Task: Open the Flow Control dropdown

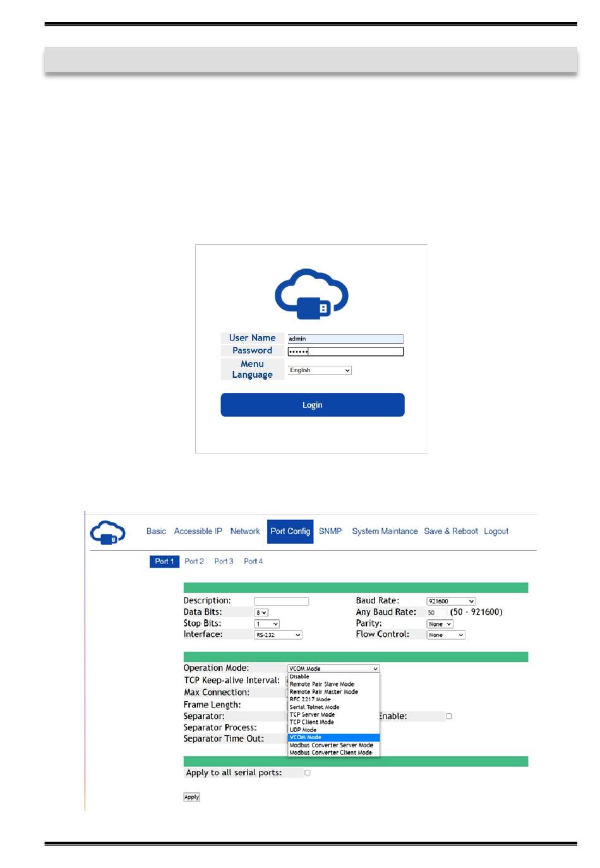Action: tap(446, 635)
